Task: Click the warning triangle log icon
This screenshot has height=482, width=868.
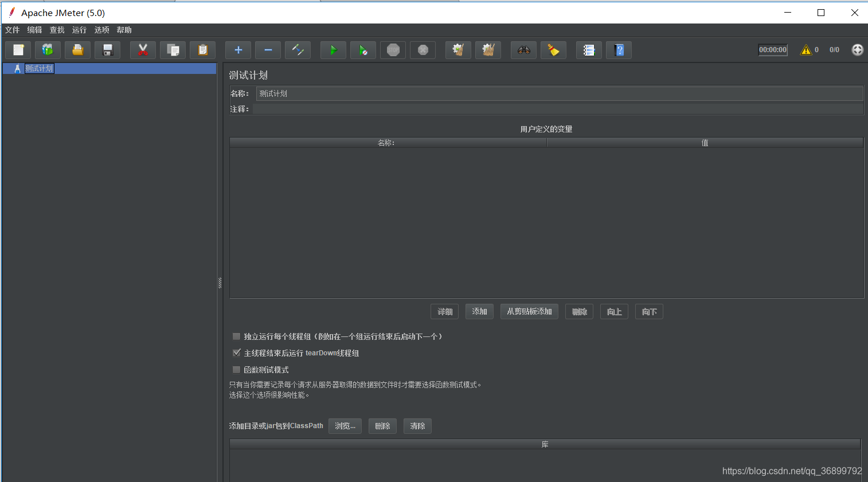Action: click(806, 50)
